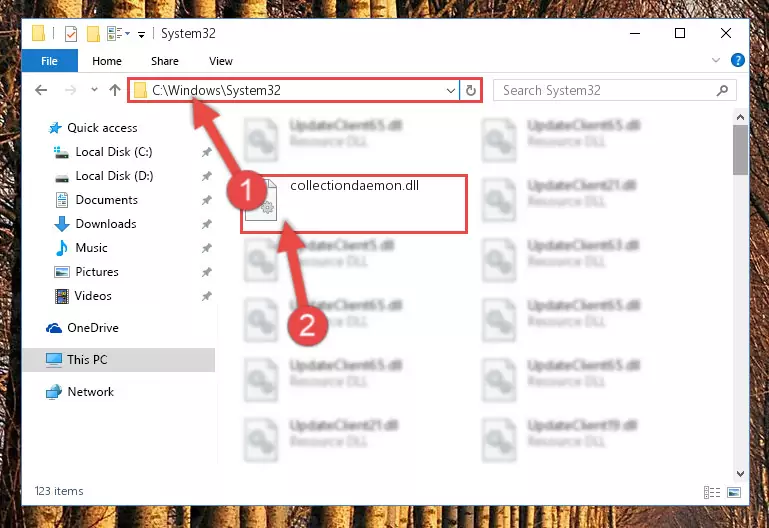
Task: Click the search magnifier icon
Action: [722, 91]
